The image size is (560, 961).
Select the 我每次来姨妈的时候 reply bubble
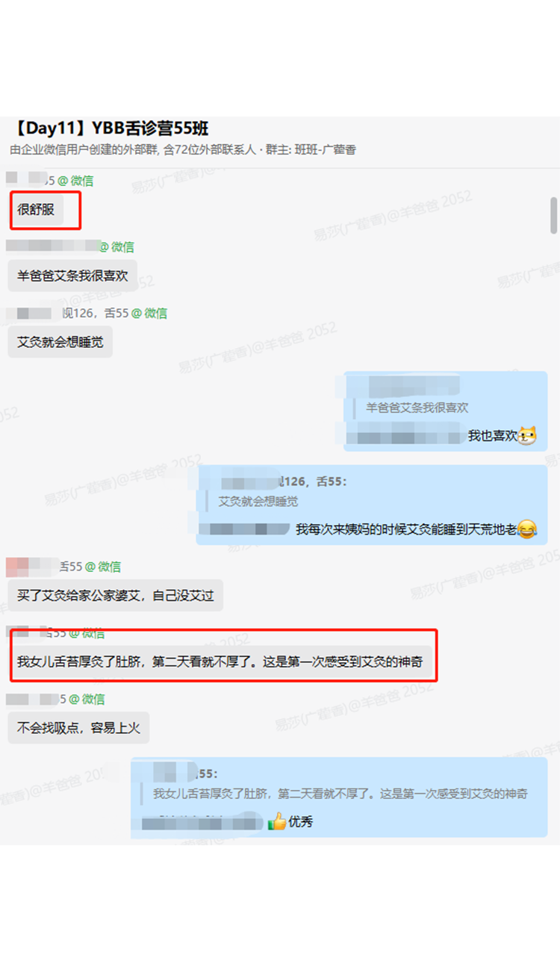coord(372,505)
